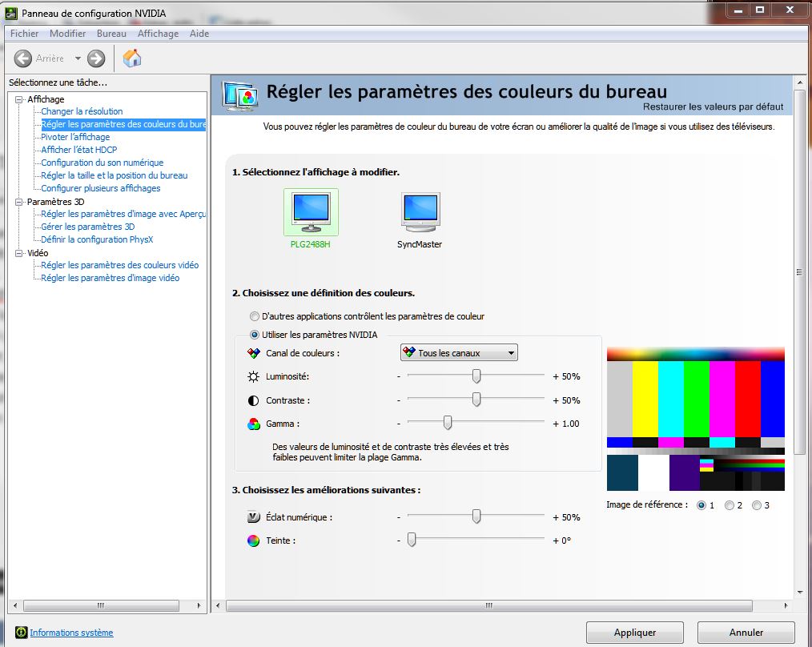Viewport: 812px width, 647px height.
Task: Open the Aide menu
Action: (199, 34)
